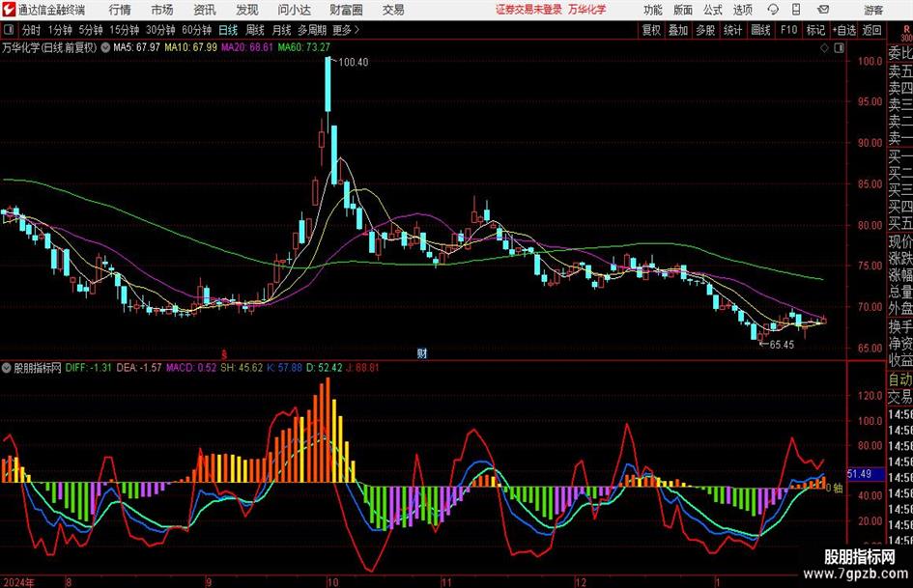Open the 多周期 multi-period view

(313, 30)
